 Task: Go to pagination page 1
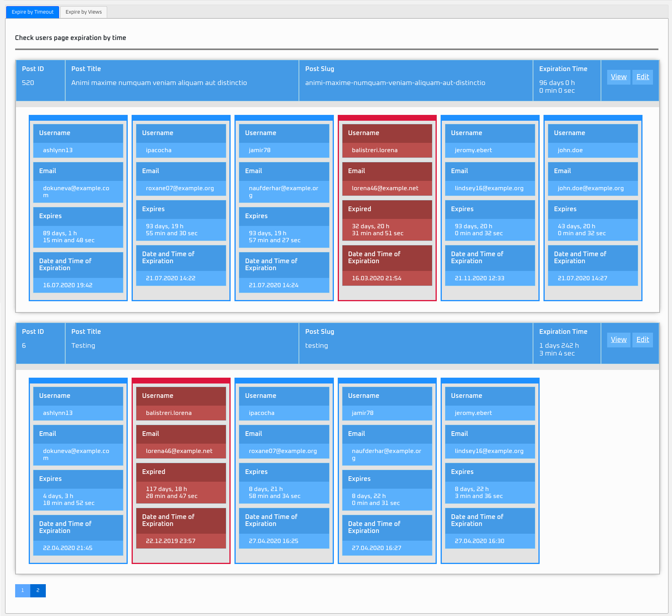tap(23, 590)
